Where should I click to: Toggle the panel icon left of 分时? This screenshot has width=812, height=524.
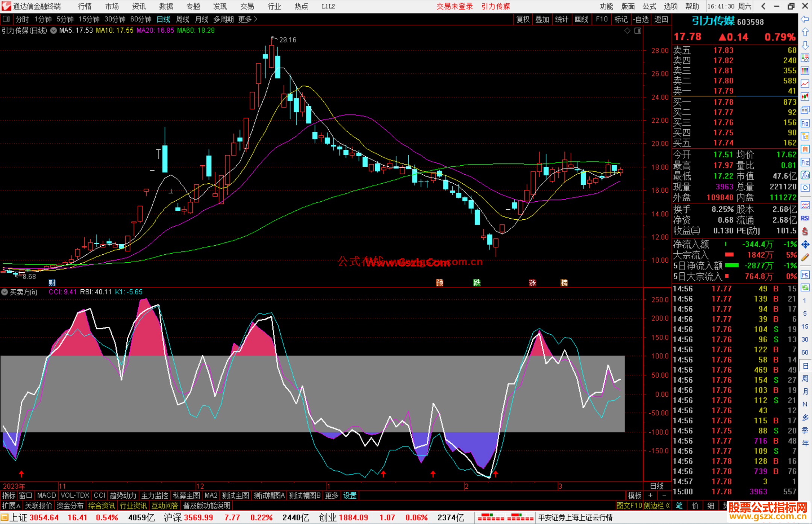click(x=6, y=19)
